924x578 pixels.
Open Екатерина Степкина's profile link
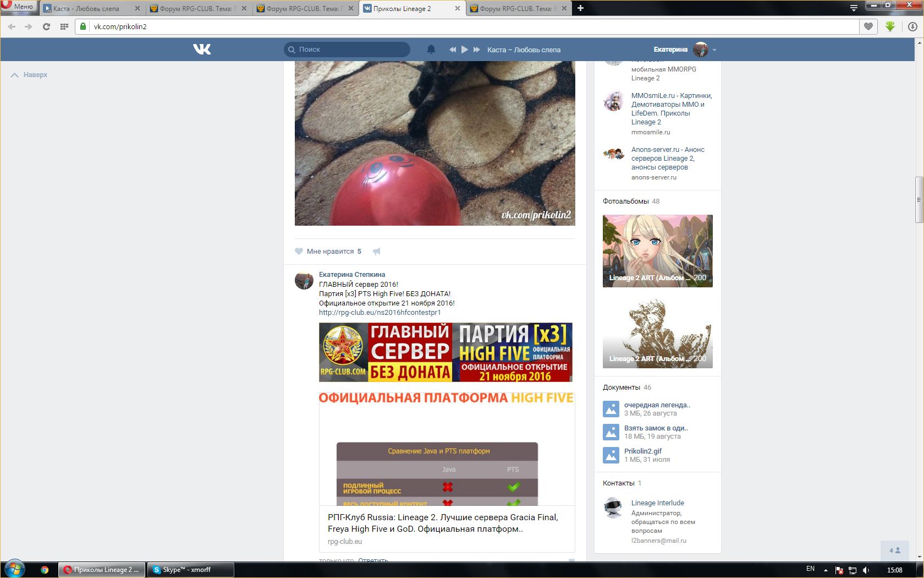[352, 275]
